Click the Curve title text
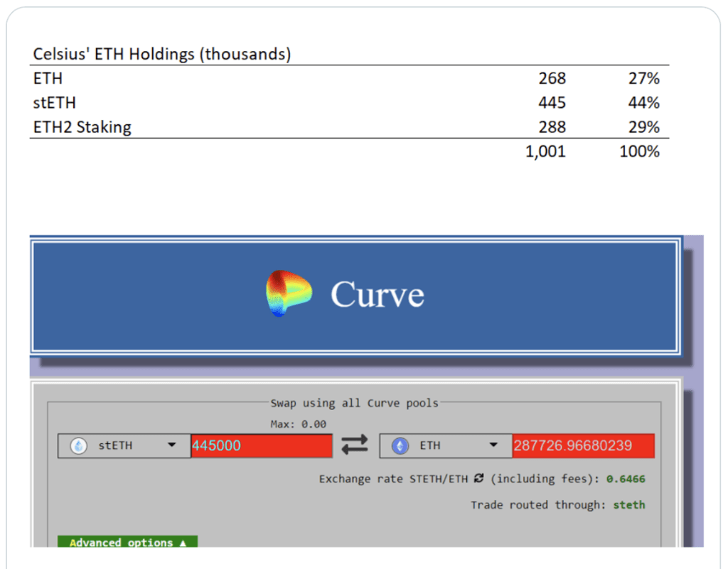Image resolution: width=728 pixels, height=569 pixels. tap(377, 294)
